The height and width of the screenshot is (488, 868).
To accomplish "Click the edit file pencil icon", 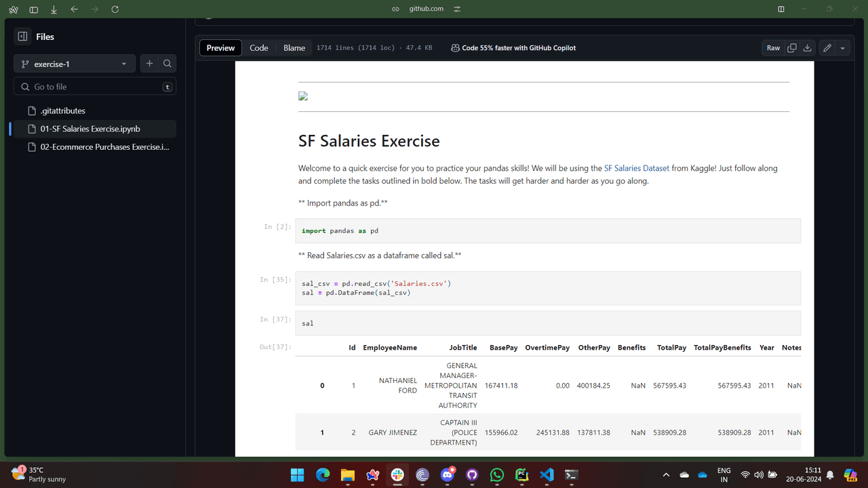I will point(827,48).
